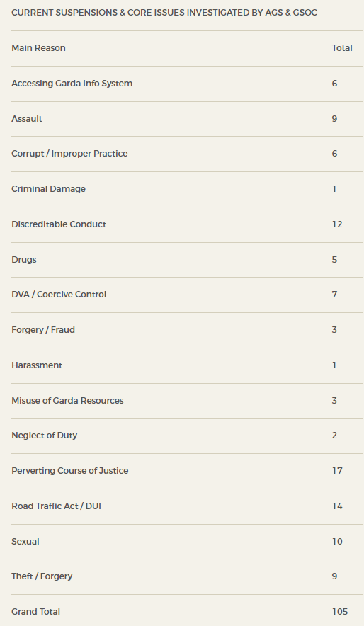
Task: Click the Grand Total value 105
Action: tap(340, 612)
